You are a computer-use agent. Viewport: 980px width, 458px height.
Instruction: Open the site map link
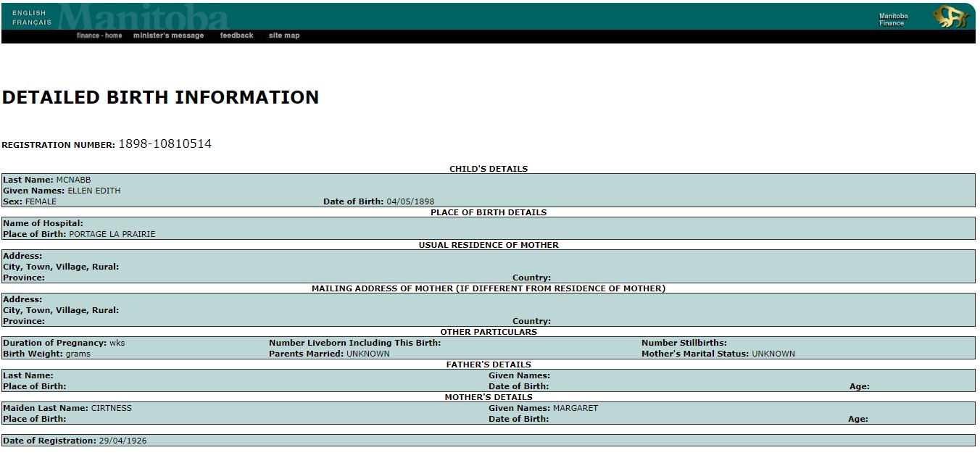[284, 36]
